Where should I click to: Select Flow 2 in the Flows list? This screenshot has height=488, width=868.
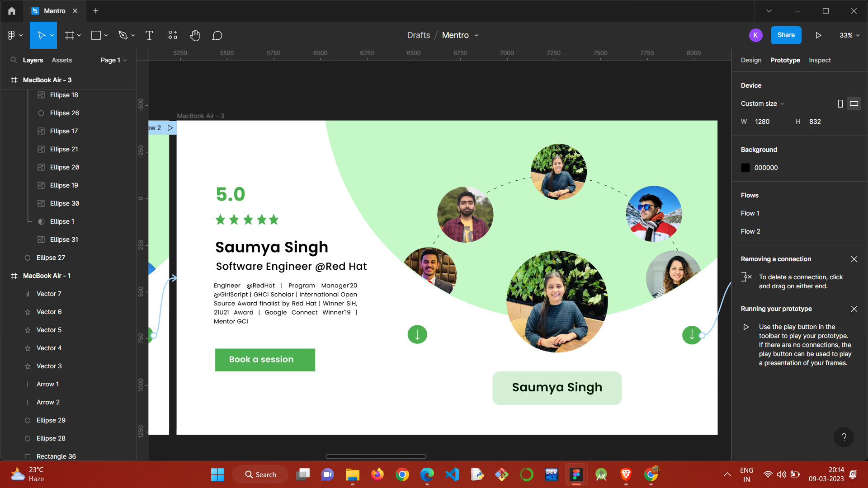750,231
